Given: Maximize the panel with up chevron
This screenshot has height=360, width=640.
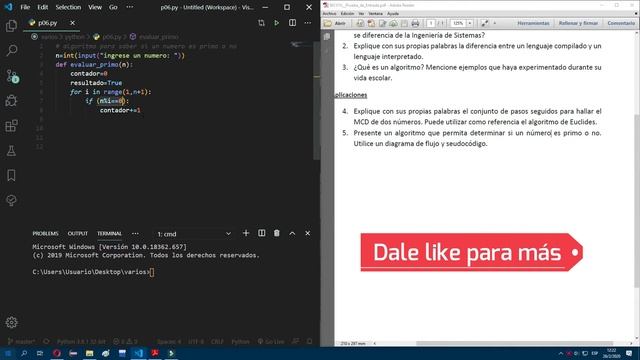Looking at the screenshot, I should (292, 233).
